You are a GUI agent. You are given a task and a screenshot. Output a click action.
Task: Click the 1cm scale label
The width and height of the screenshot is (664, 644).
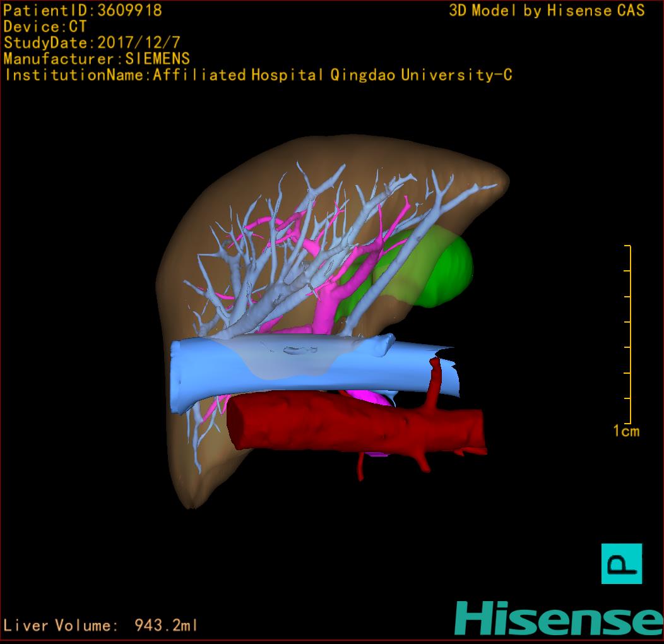pyautogui.click(x=625, y=431)
